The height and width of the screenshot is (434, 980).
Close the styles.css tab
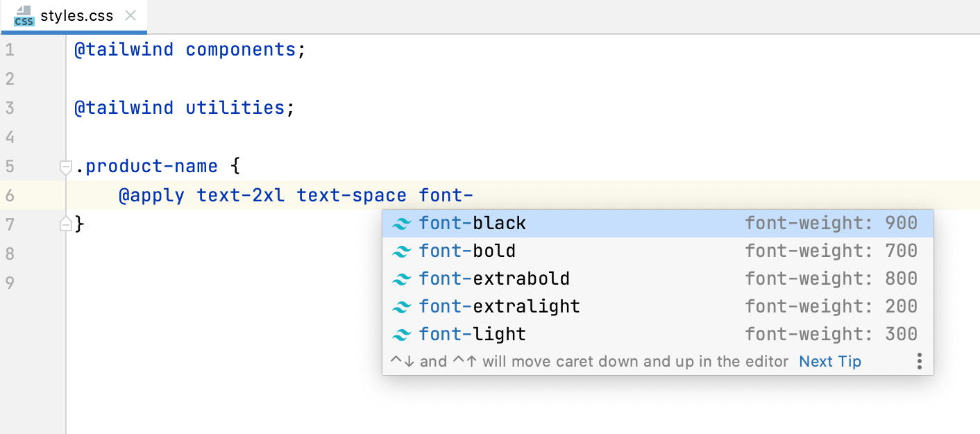130,15
